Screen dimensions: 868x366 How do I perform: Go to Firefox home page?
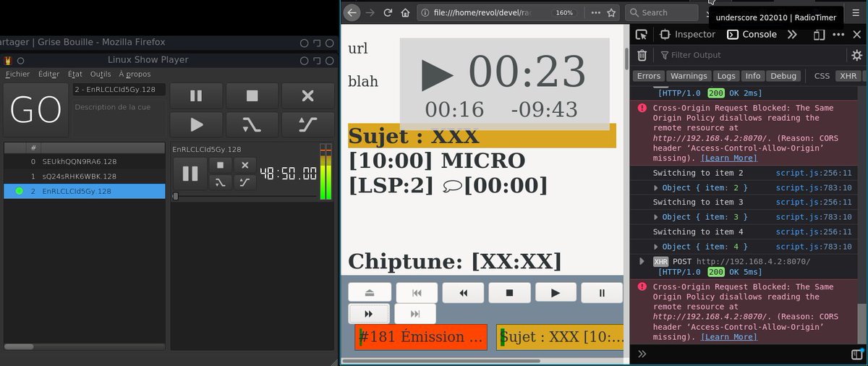click(406, 12)
